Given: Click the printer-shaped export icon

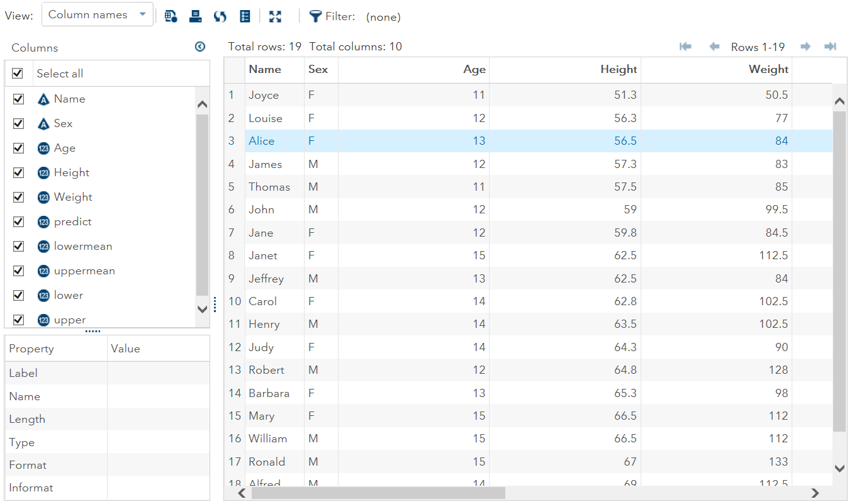Looking at the screenshot, I should tap(196, 16).
